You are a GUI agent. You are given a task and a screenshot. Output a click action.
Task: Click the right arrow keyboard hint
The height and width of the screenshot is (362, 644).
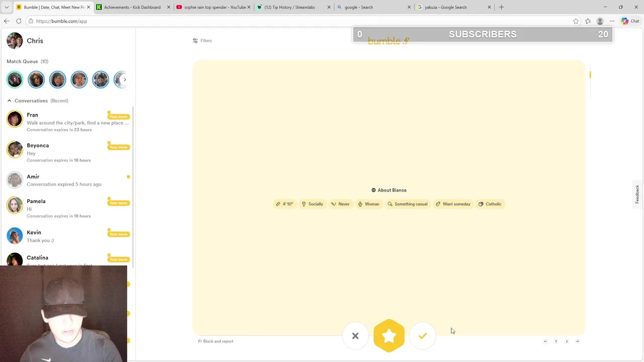pyautogui.click(x=578, y=341)
